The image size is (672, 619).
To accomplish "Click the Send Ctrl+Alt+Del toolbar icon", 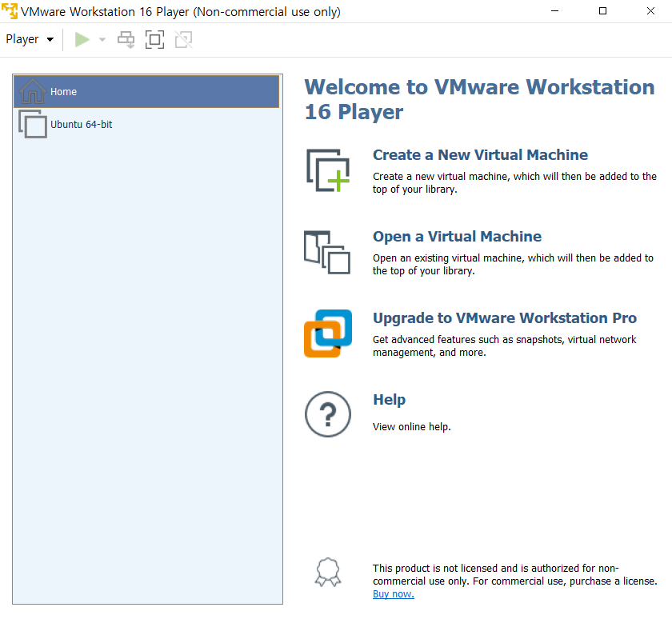I will tap(126, 39).
